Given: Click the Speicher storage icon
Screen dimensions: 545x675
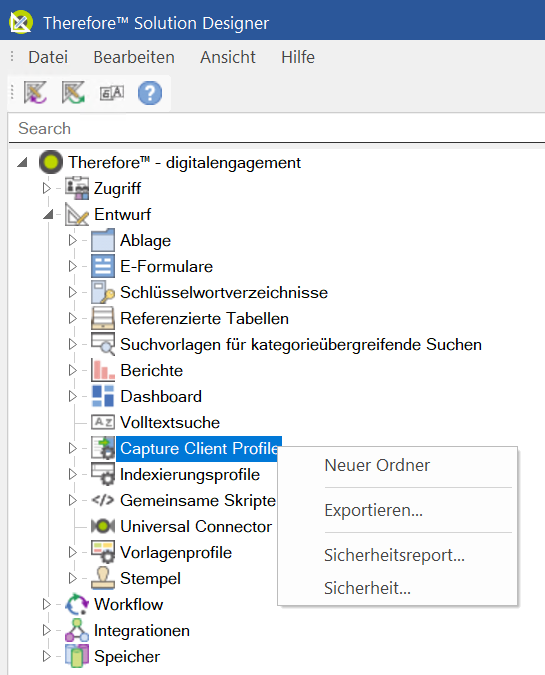Looking at the screenshot, I should [x=77, y=656].
